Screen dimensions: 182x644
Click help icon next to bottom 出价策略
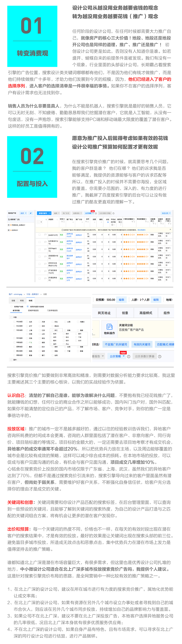click(129, 357)
